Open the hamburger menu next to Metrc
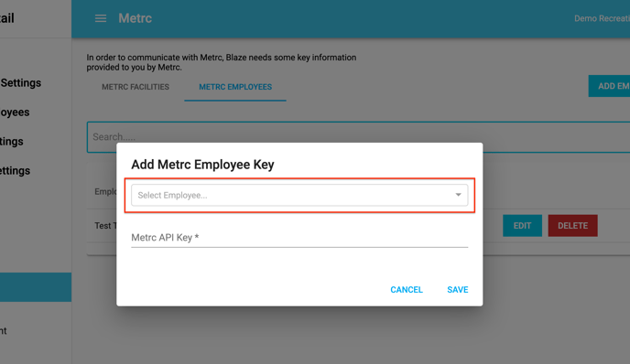 click(101, 18)
